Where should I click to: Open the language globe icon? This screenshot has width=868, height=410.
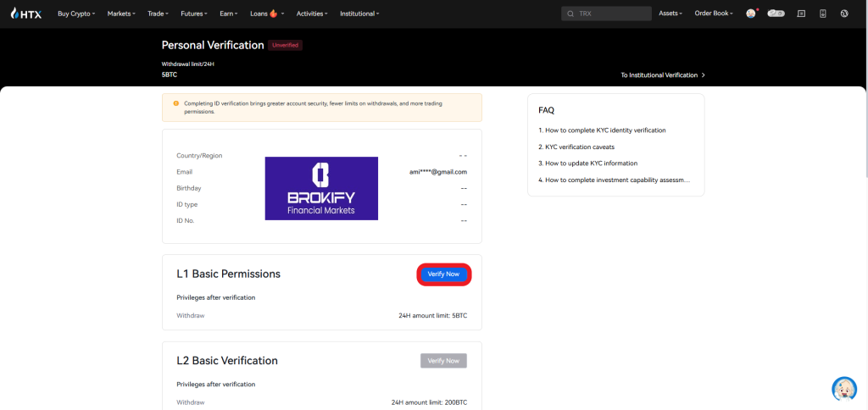pos(844,14)
